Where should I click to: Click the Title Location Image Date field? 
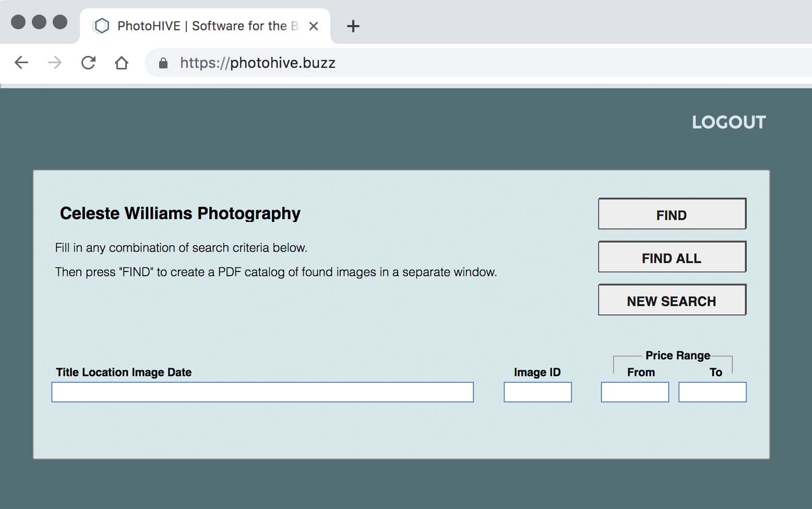(262, 392)
